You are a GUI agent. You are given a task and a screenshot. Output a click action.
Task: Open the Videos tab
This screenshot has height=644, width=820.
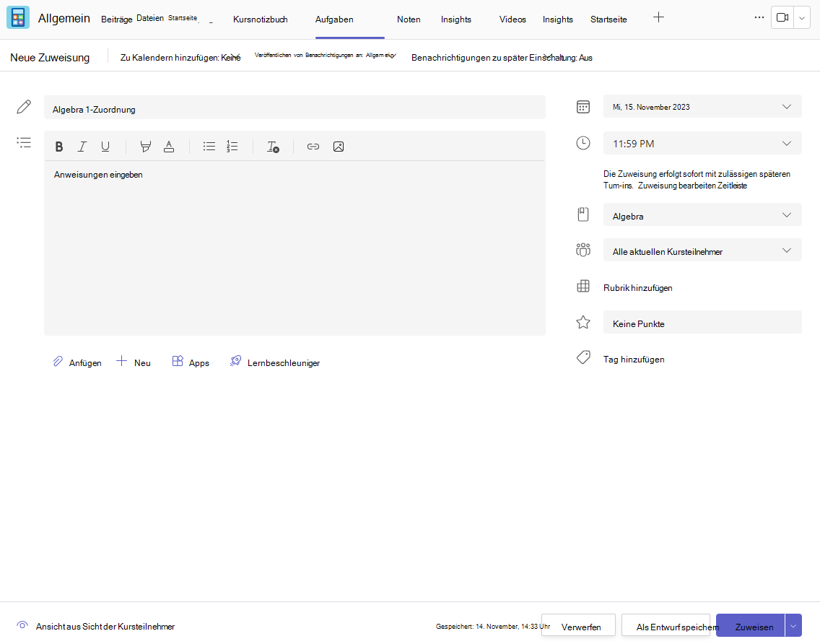[x=512, y=19]
